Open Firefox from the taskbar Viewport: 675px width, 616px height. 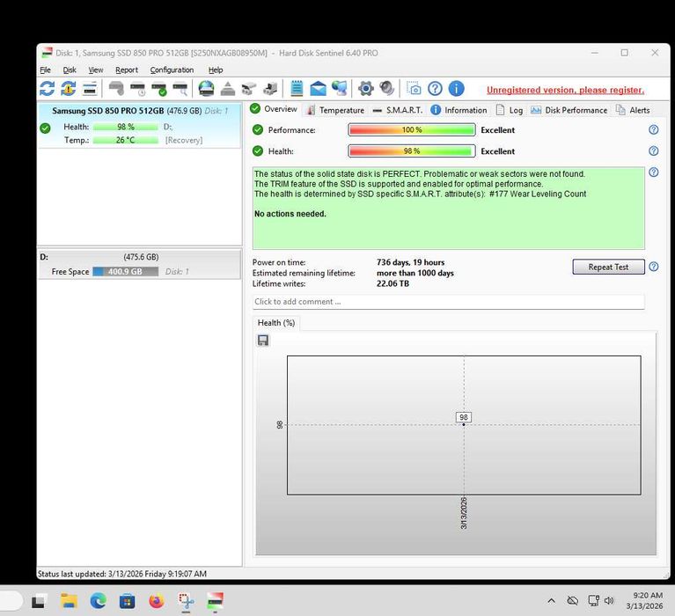click(x=157, y=601)
